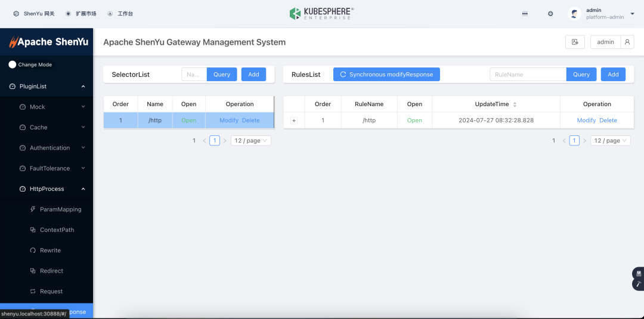Click the Authentication menu icon
Screen dimensions: 644x319
coord(23,148)
